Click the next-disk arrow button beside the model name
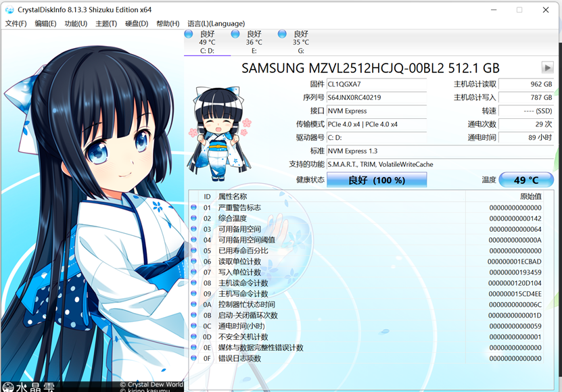Viewport: 562px width, 392px height. pos(547,68)
